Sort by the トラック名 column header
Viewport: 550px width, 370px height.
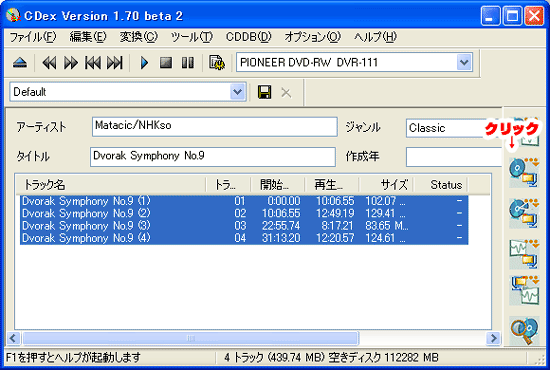pos(111,184)
